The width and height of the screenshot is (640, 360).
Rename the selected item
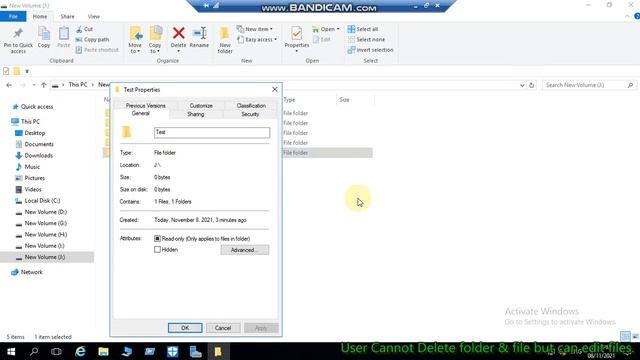199,38
